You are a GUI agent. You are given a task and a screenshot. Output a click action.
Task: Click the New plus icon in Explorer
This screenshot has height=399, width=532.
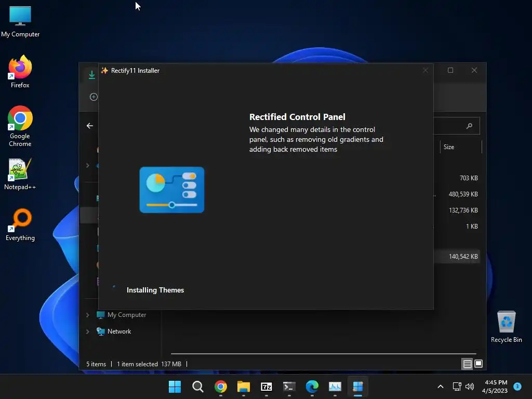(x=94, y=97)
